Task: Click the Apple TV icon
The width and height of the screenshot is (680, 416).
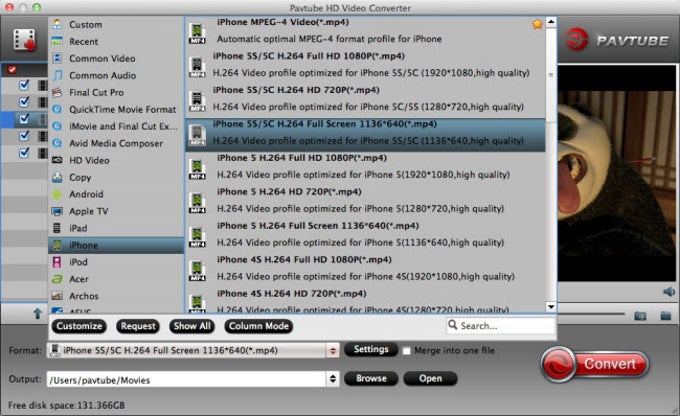Action: point(57,211)
